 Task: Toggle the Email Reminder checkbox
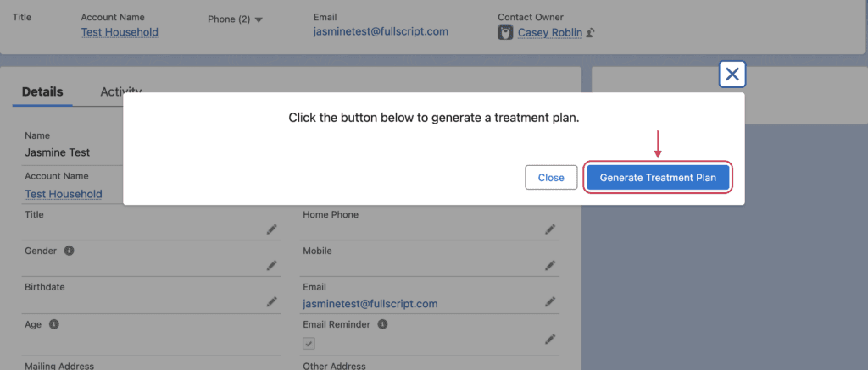[x=309, y=344]
